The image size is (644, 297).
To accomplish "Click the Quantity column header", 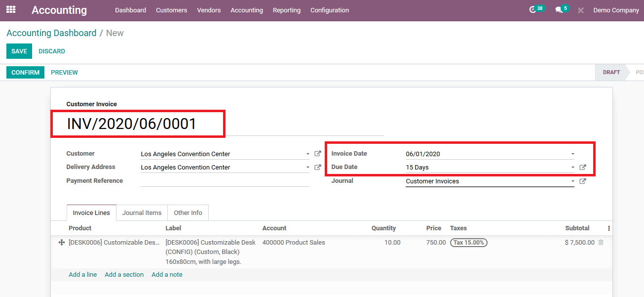I will point(383,228).
